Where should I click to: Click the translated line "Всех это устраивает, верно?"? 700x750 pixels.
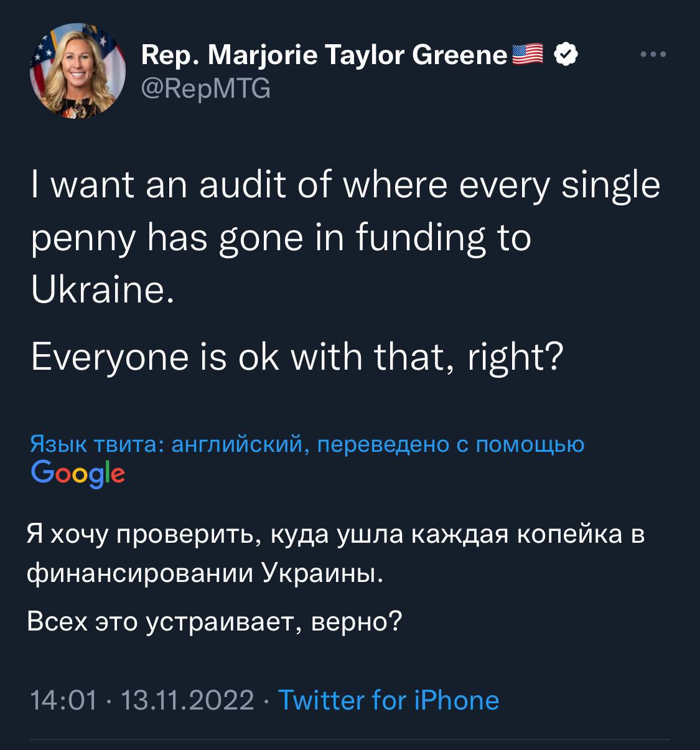pyautogui.click(x=215, y=621)
